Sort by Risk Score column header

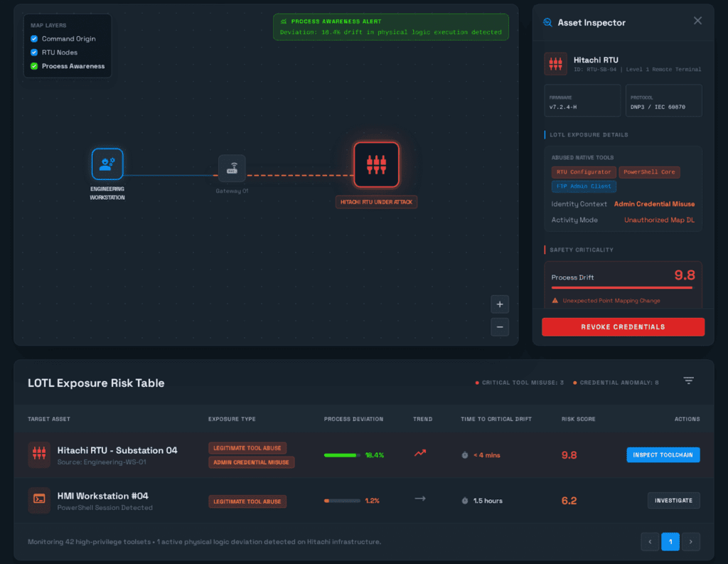[578, 419]
